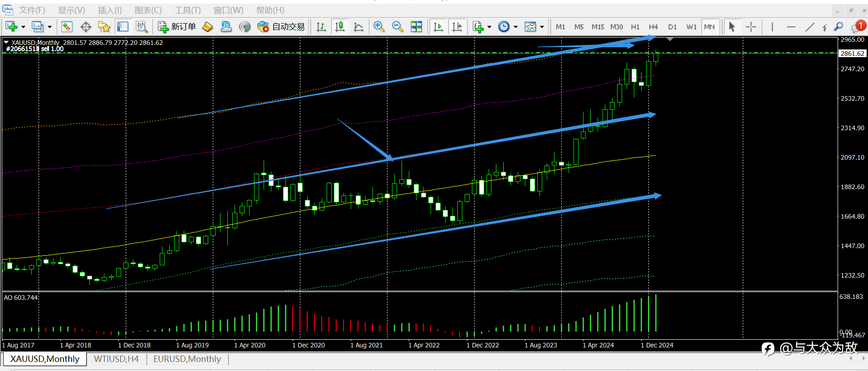Select the D1 timeframe button
Image resolution: width=868 pixels, height=371 pixels.
point(672,27)
